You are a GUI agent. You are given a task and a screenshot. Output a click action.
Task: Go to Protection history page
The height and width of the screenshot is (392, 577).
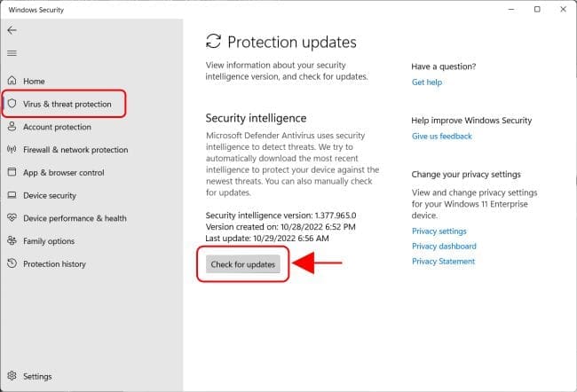pos(54,263)
